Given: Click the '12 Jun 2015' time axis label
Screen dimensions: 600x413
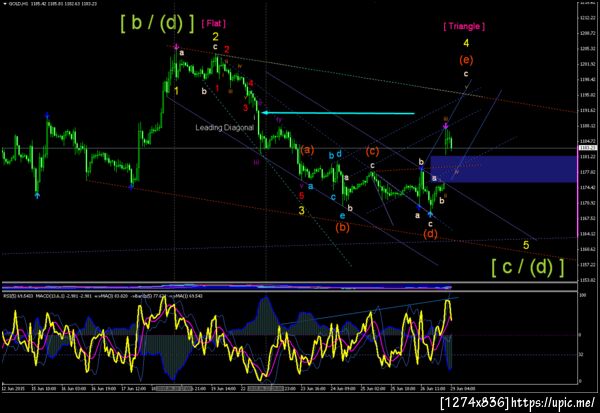Looking at the screenshot, I should [13, 389].
